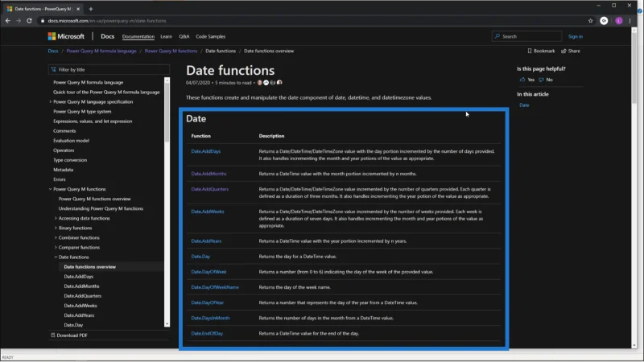Open Understanding Power Query M functions

(x=101, y=208)
